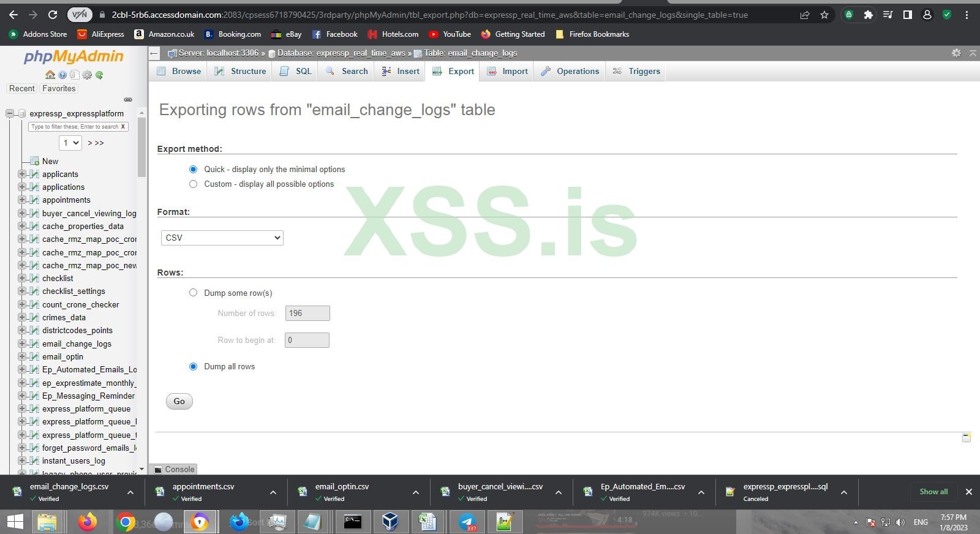Click the Favorites tab in sidebar

59,88
